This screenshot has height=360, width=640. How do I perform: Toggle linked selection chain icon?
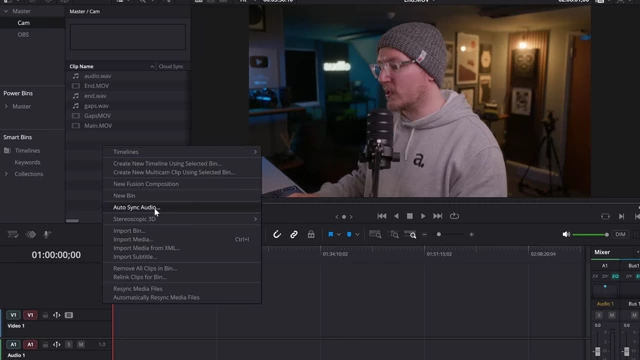click(294, 234)
